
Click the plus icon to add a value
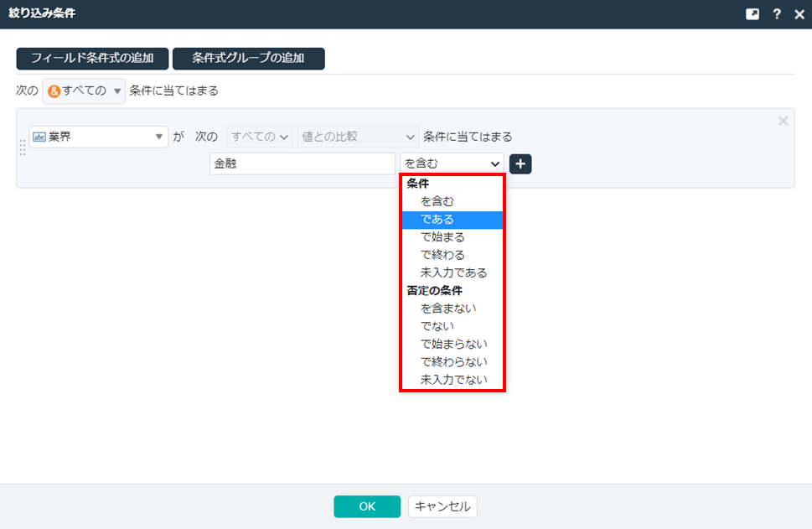tap(520, 164)
